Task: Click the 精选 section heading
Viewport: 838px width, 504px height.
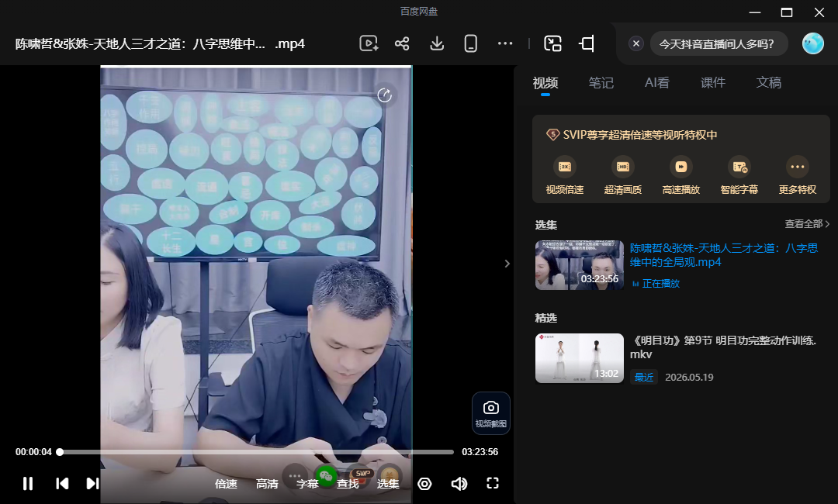Action: [545, 318]
